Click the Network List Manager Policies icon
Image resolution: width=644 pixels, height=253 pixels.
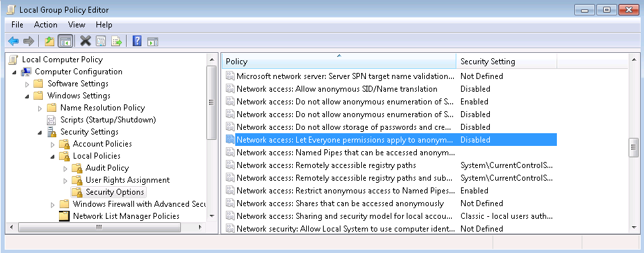click(64, 216)
